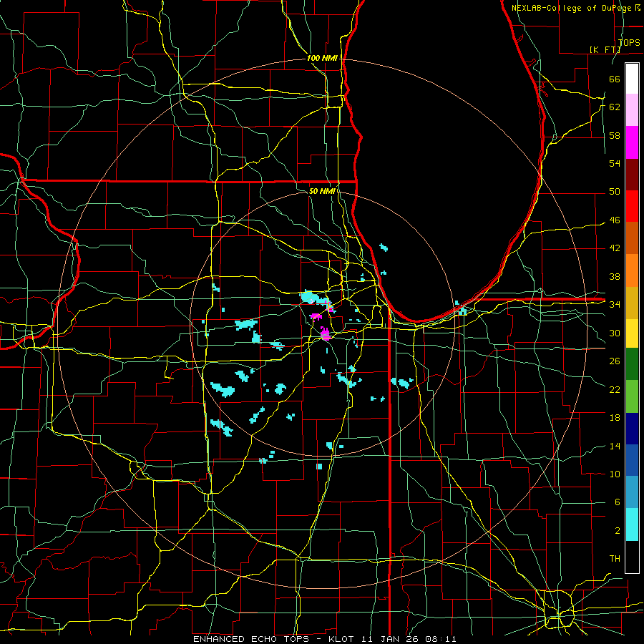644x644 pixels.
Task: Click the 08:11 timestamp in the footer
Action: pos(441,639)
